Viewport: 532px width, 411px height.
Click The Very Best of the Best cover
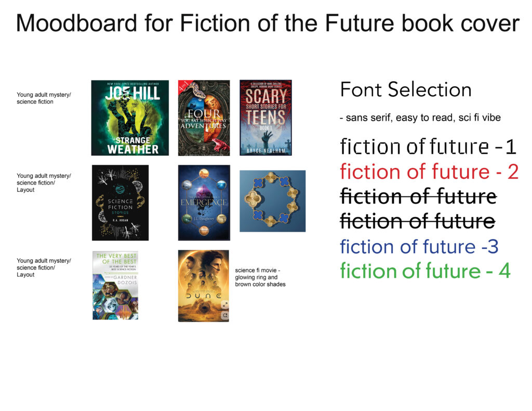pos(115,285)
